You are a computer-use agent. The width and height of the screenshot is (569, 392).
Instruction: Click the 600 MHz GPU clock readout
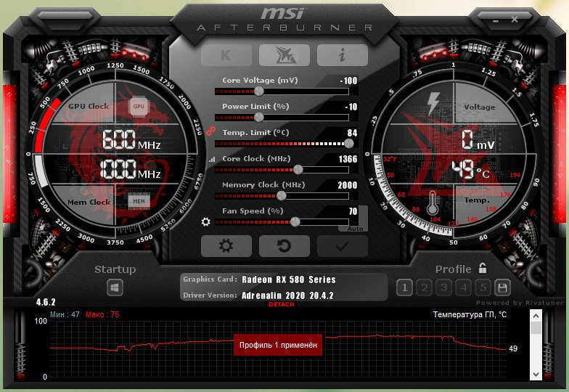pyautogui.click(x=131, y=139)
